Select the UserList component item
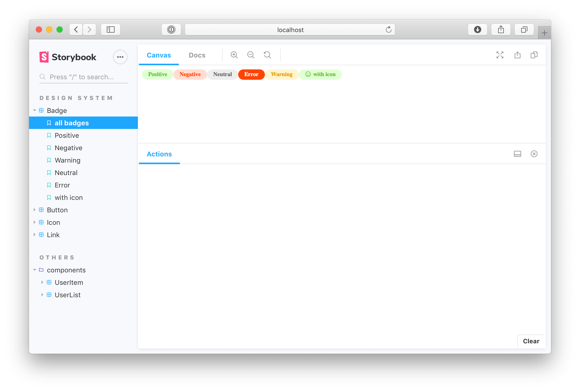The height and width of the screenshot is (392, 580). (67, 294)
